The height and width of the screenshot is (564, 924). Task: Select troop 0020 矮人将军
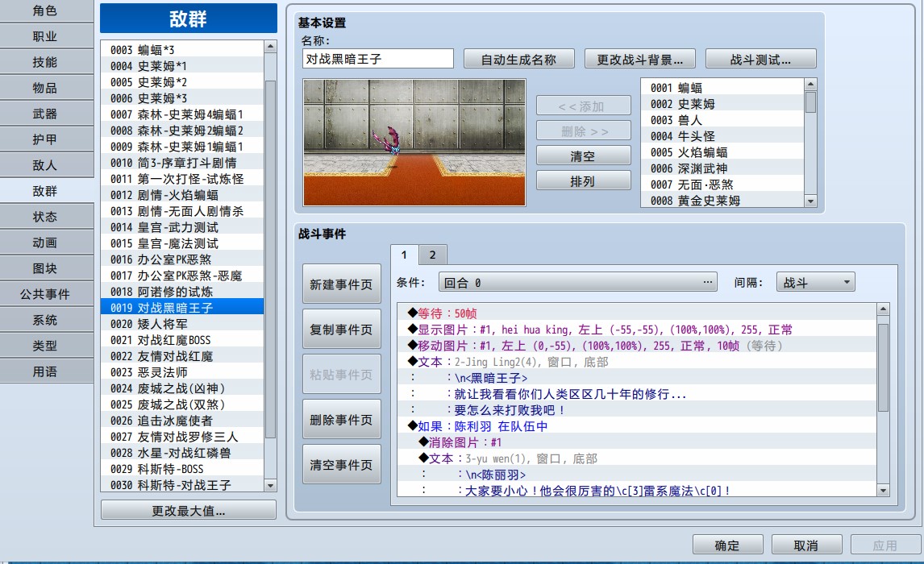pos(183,324)
